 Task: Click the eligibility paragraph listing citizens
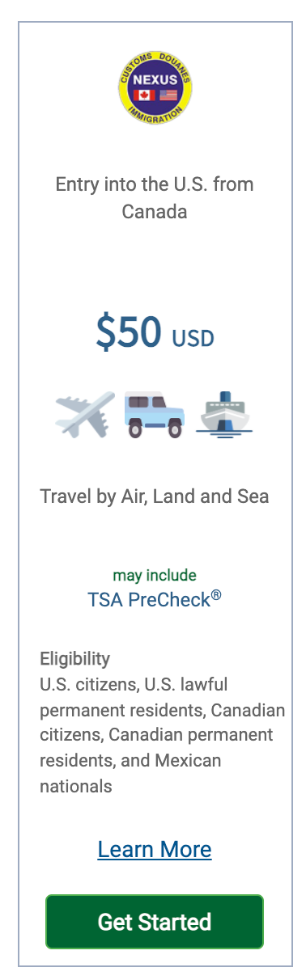click(x=162, y=735)
